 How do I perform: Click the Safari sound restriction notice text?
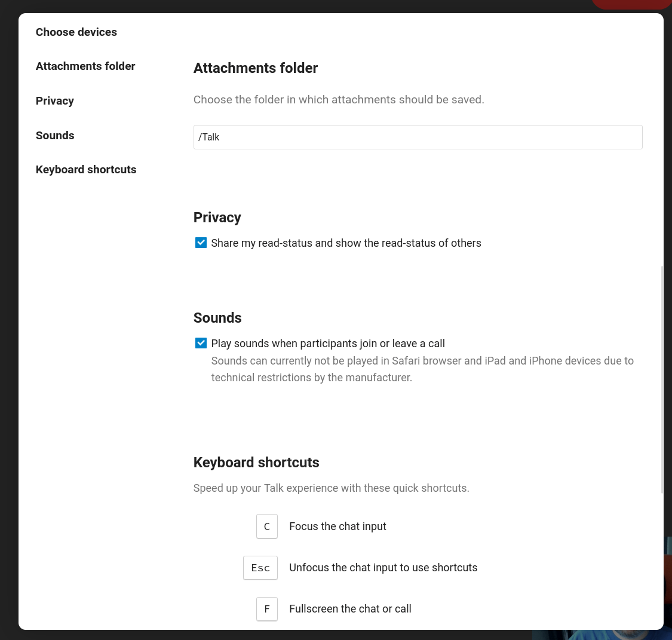click(x=422, y=369)
